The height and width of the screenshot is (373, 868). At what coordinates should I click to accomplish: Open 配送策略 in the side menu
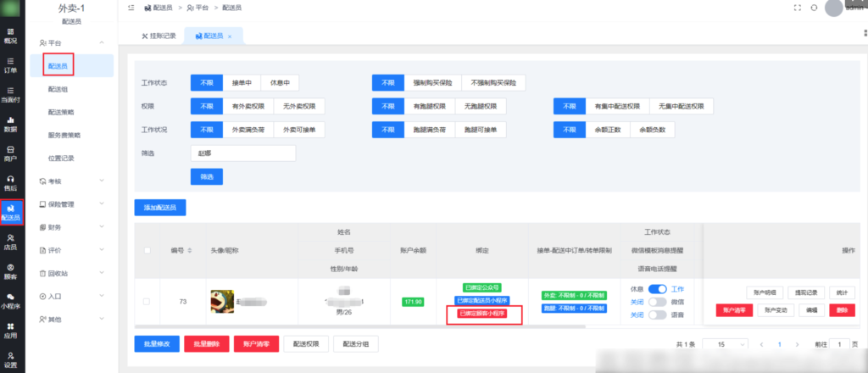[61, 112]
